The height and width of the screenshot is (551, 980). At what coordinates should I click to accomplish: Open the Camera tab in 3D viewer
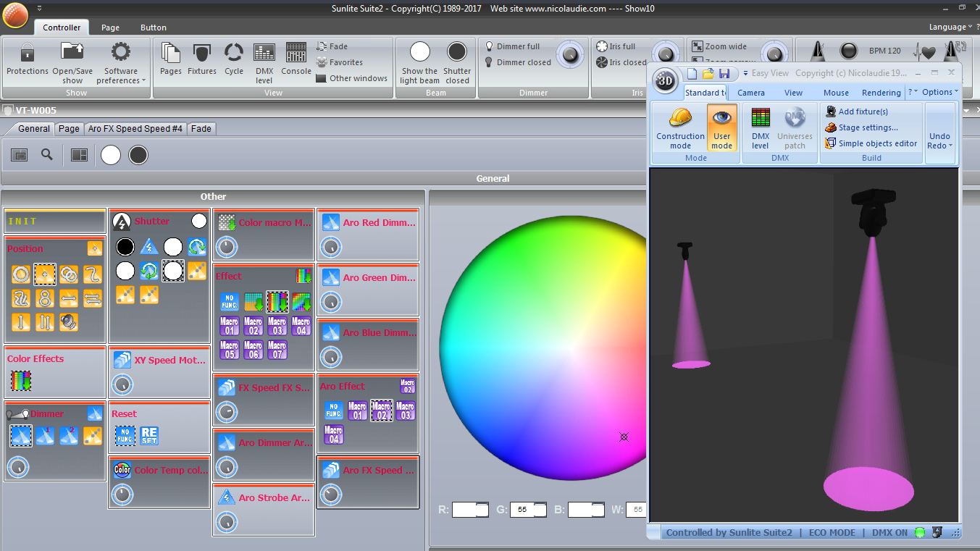750,93
